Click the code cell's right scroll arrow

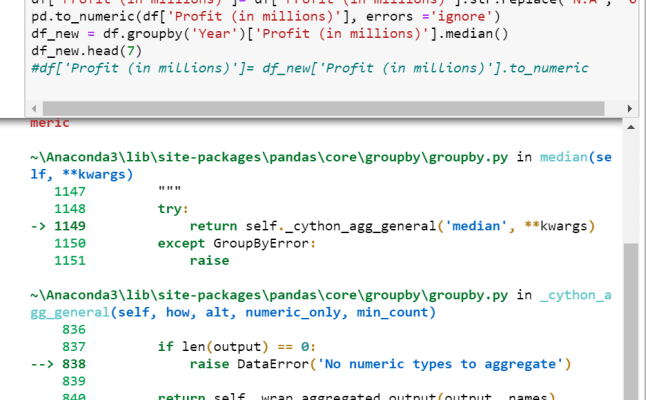click(x=630, y=109)
